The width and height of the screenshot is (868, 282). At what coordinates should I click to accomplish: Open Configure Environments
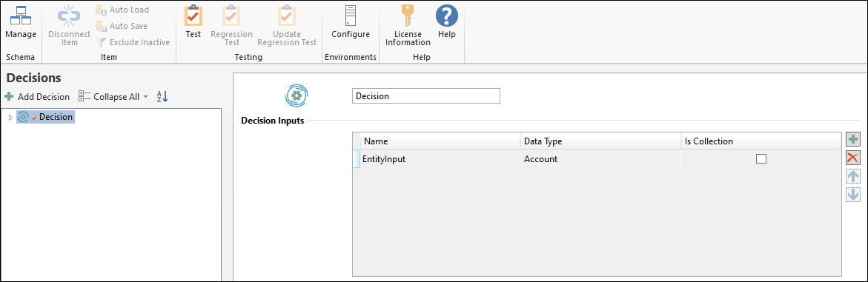[351, 23]
